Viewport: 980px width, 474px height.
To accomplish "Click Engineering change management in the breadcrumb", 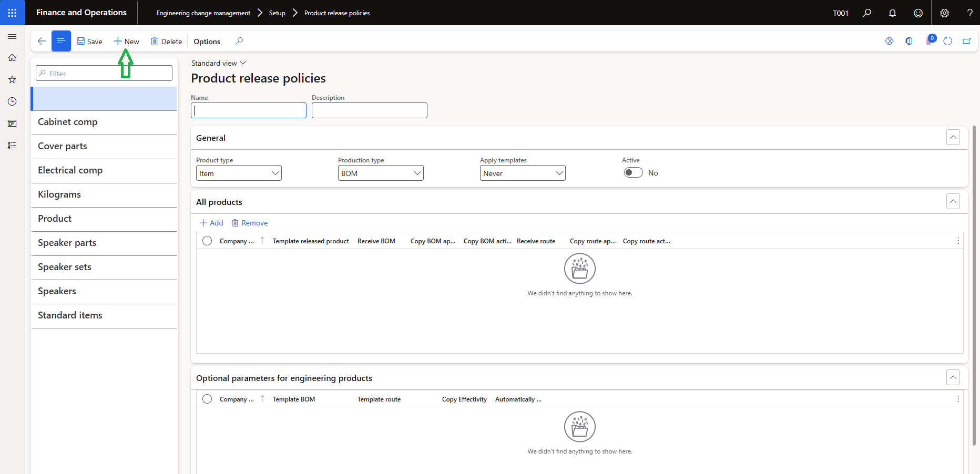I will (x=202, y=13).
